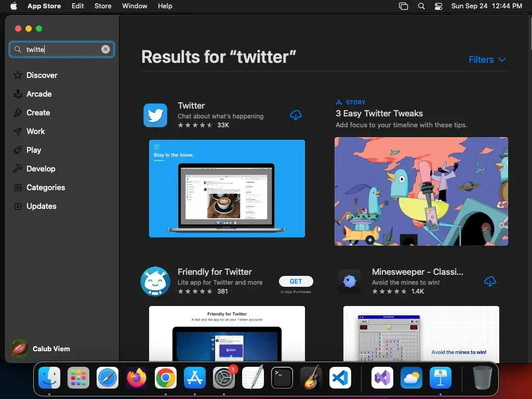
Task: Open the Apple menu
Action: pyautogui.click(x=14, y=6)
